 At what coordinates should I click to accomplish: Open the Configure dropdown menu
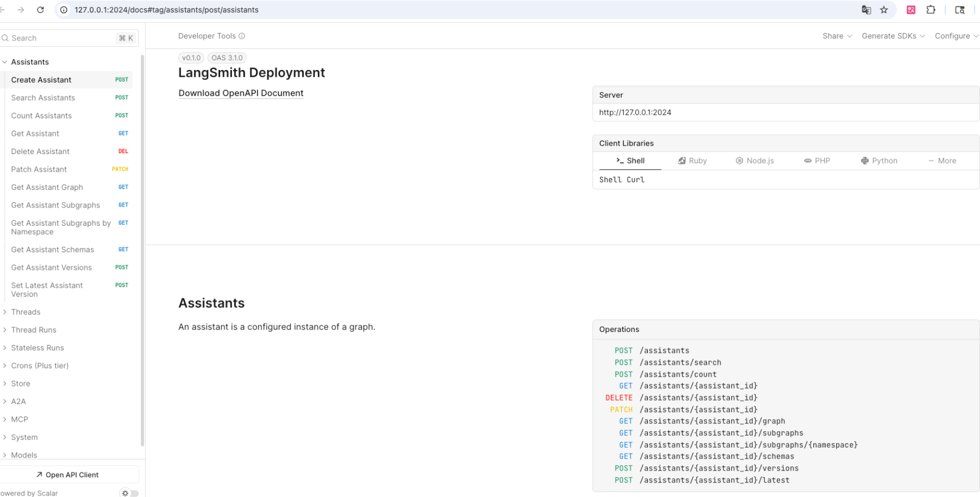(x=956, y=36)
